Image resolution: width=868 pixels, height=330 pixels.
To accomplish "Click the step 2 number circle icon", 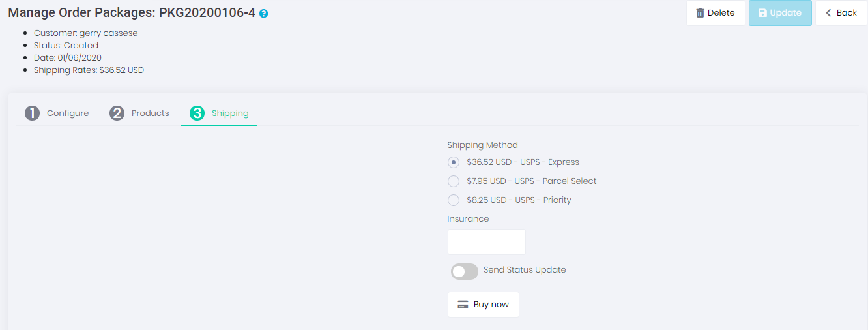I will 117,113.
